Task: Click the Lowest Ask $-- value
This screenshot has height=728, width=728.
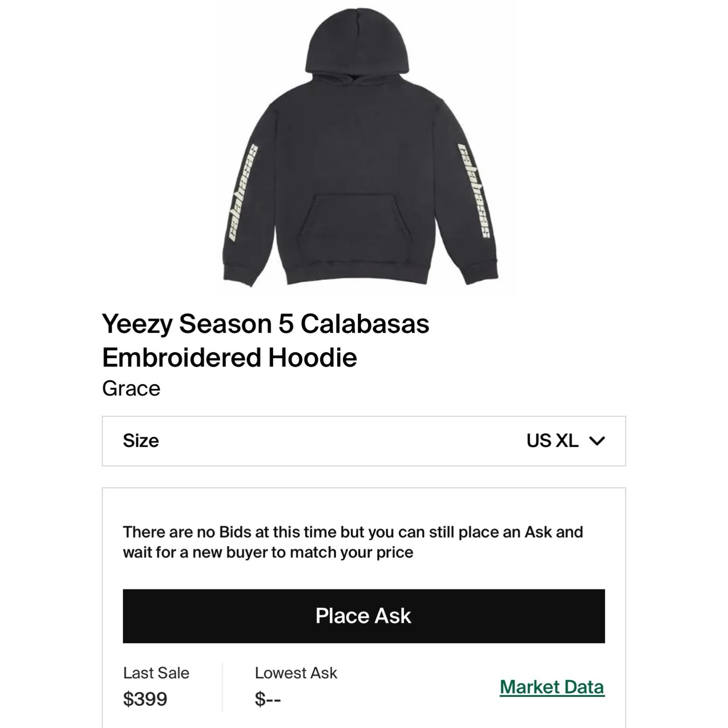Action: coord(268,699)
